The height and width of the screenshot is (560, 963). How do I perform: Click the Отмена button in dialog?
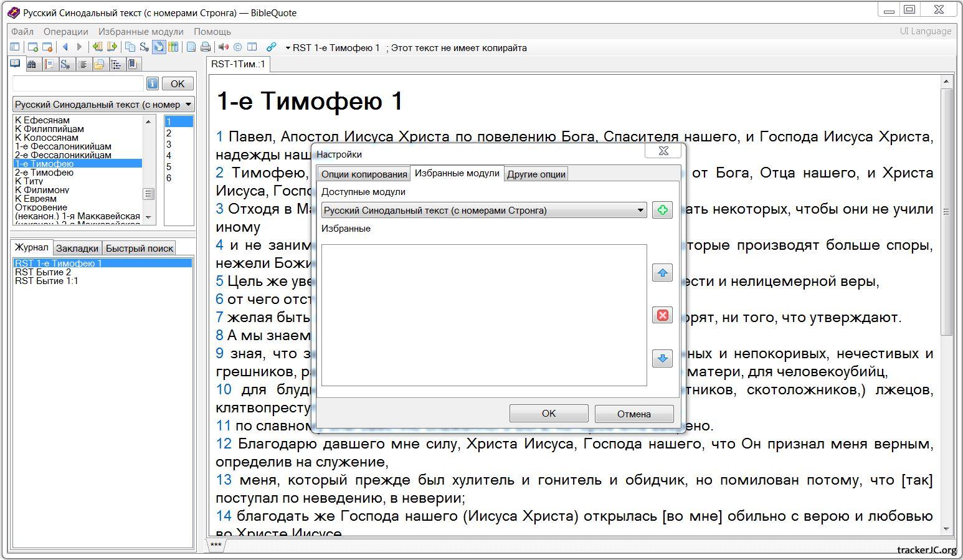point(633,414)
